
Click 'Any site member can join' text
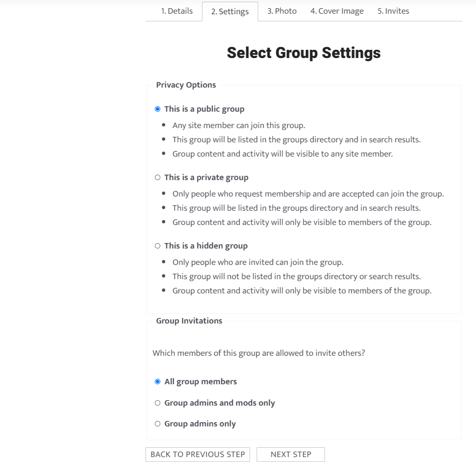239,125
